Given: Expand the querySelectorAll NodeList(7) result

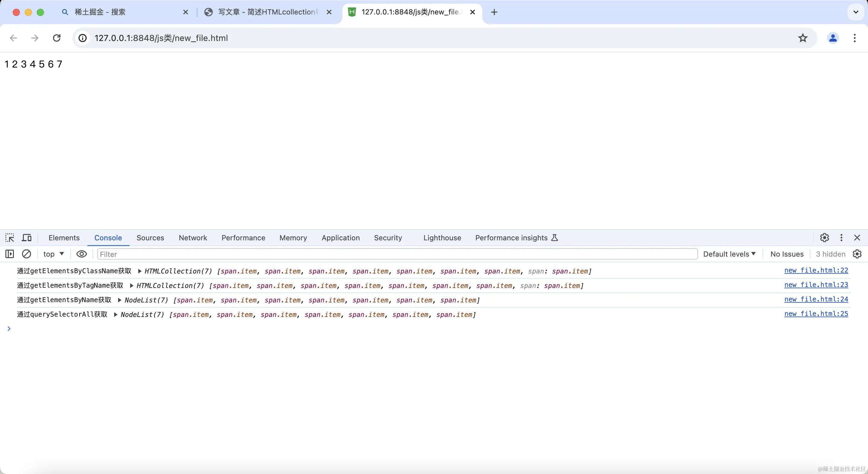Looking at the screenshot, I should (115, 314).
